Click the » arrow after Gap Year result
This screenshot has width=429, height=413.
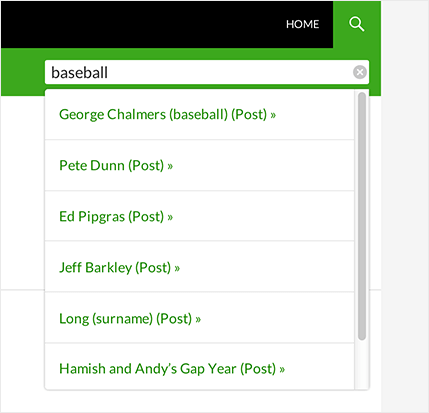click(282, 370)
